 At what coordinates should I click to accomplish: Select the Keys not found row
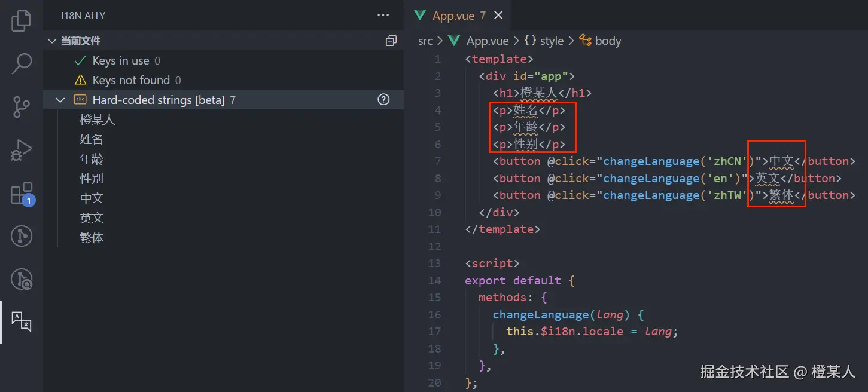coord(223,80)
